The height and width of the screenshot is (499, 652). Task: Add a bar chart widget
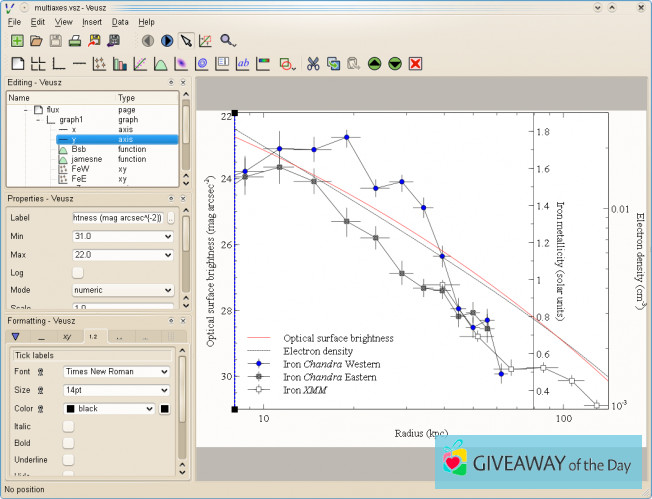pyautogui.click(x=120, y=64)
